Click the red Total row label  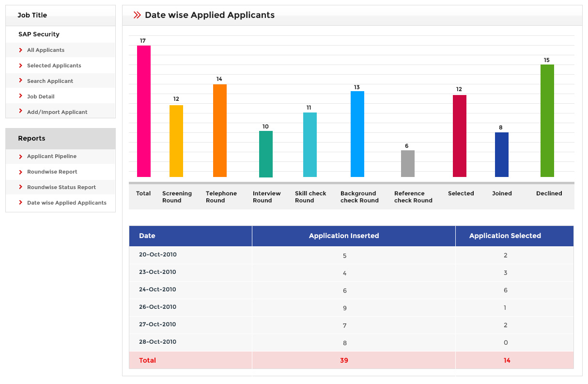point(147,360)
